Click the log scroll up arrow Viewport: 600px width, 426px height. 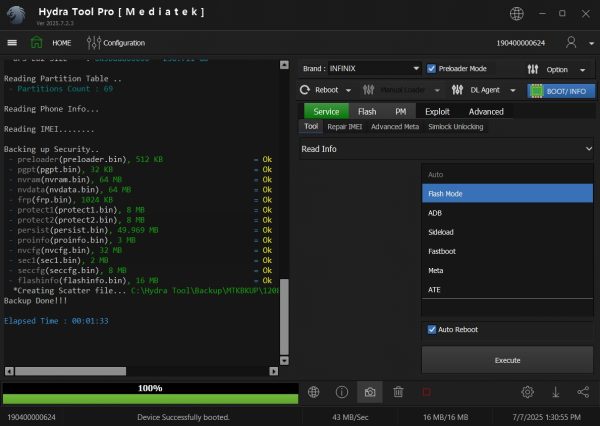click(284, 65)
